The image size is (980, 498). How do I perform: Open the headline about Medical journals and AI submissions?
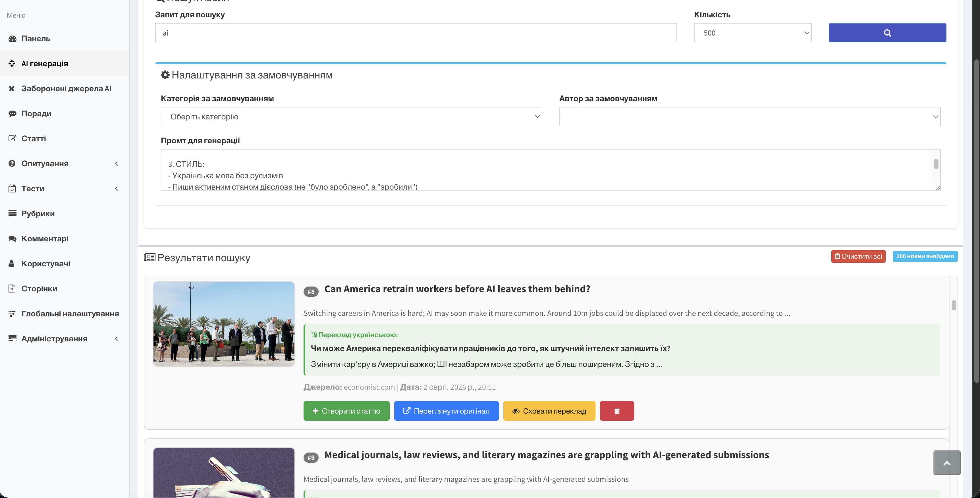click(547, 455)
